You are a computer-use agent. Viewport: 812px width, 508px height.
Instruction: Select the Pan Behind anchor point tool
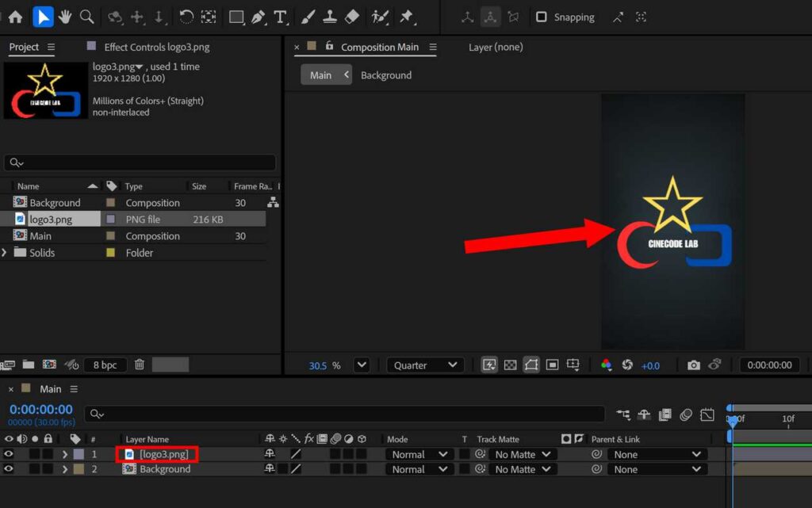pyautogui.click(x=209, y=17)
